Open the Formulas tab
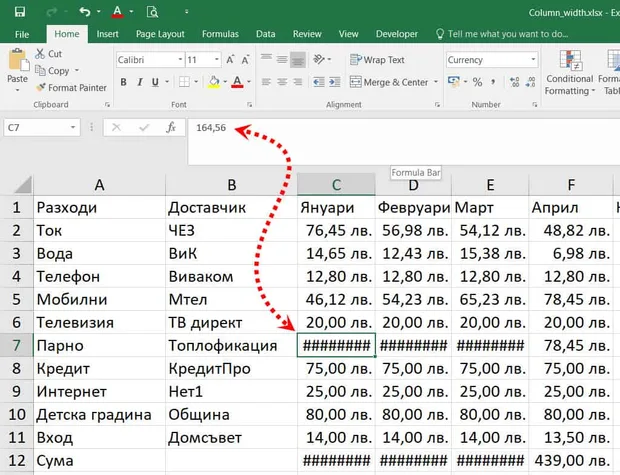 (x=220, y=34)
